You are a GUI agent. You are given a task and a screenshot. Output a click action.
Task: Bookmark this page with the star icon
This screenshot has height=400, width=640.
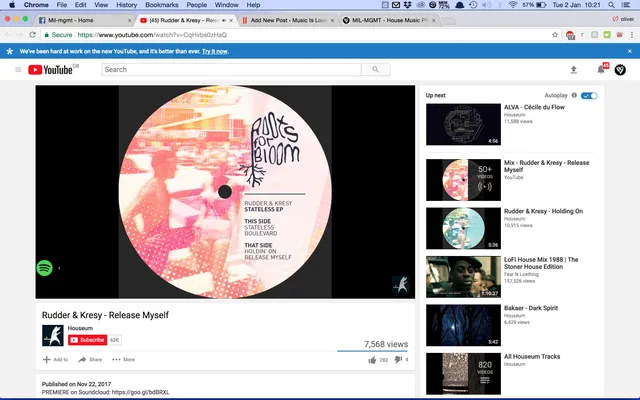tap(555, 35)
